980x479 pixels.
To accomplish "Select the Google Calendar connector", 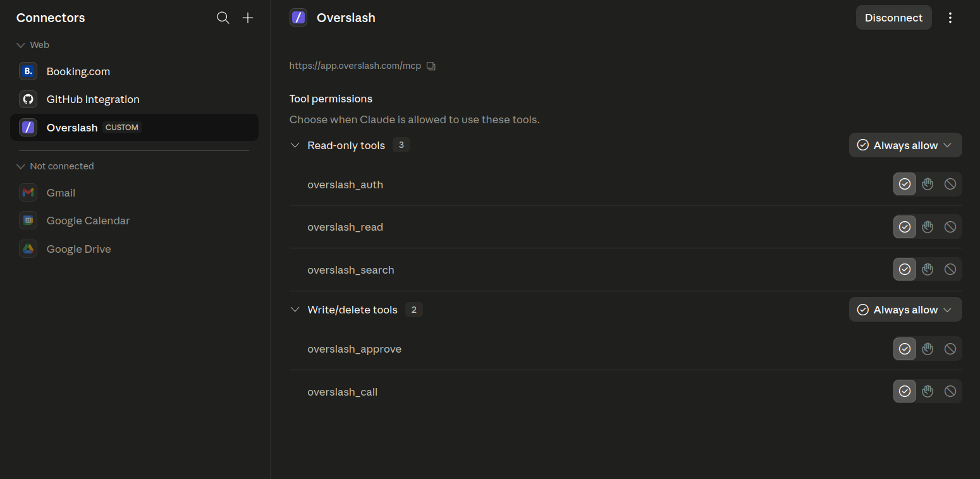I will pos(134,221).
